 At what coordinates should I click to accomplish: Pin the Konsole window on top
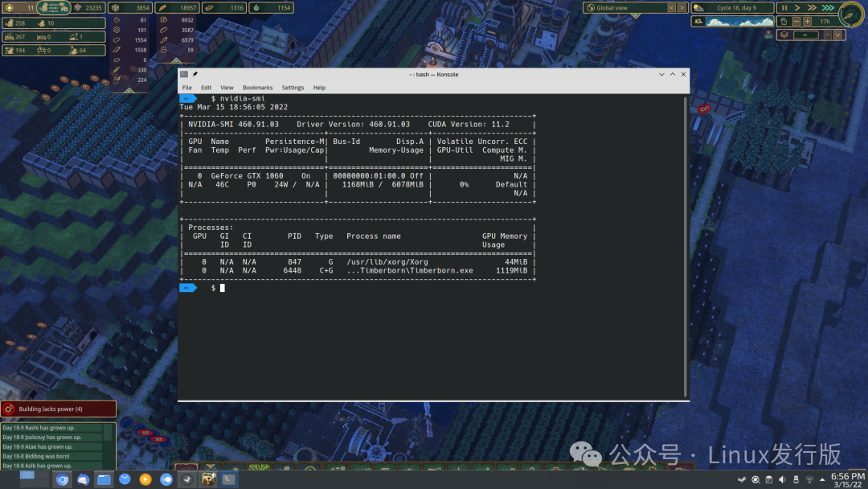click(x=195, y=74)
